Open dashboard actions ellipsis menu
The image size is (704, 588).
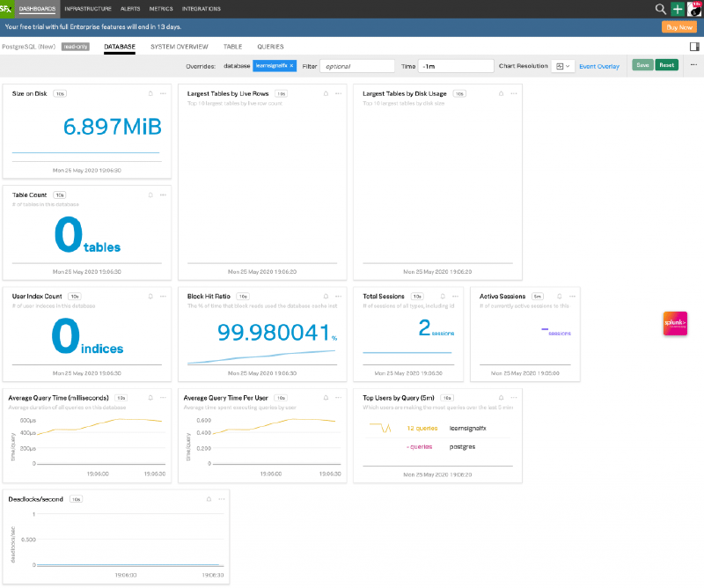[x=693, y=65]
